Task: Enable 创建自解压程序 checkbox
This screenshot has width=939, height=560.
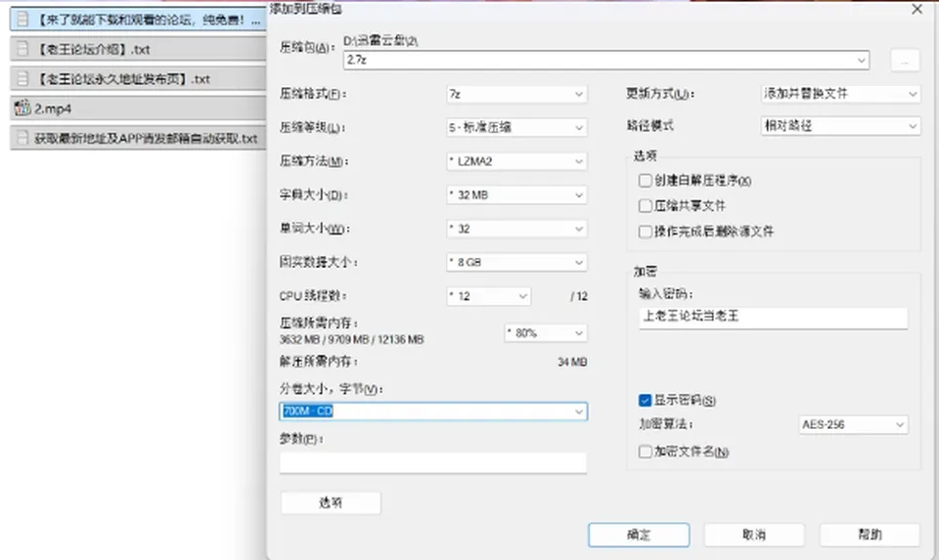Action: pos(645,181)
